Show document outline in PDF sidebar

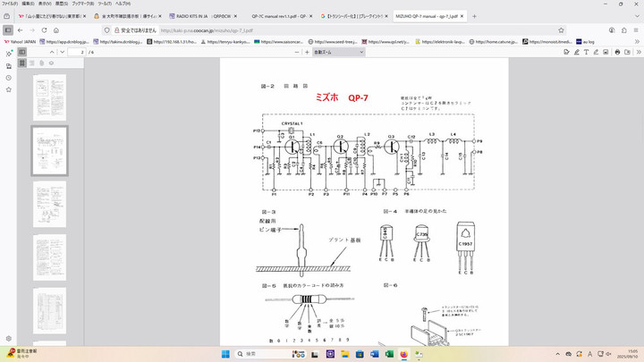31,63
